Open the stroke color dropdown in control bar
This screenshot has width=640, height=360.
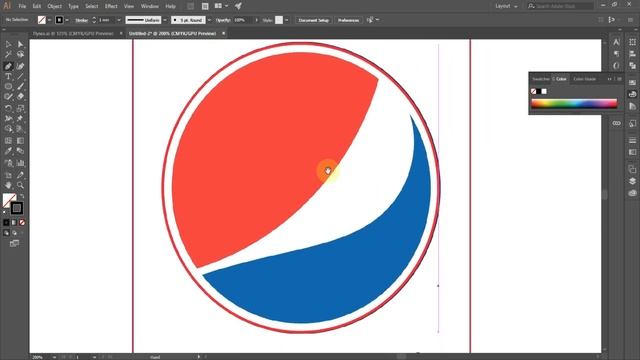click(x=67, y=20)
